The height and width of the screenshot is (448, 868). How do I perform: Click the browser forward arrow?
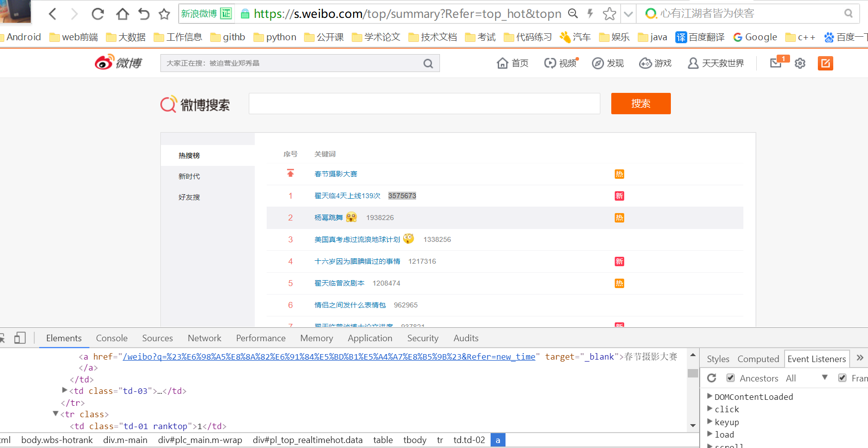pyautogui.click(x=74, y=14)
